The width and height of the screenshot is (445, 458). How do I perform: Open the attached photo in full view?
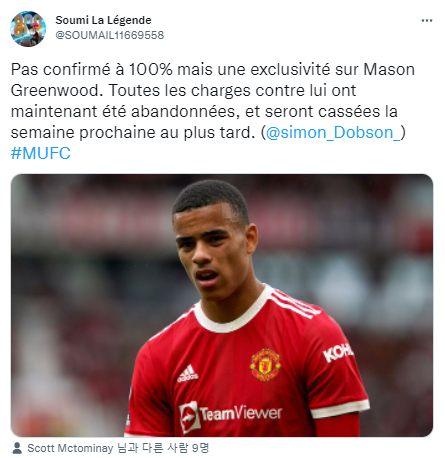[222, 305]
